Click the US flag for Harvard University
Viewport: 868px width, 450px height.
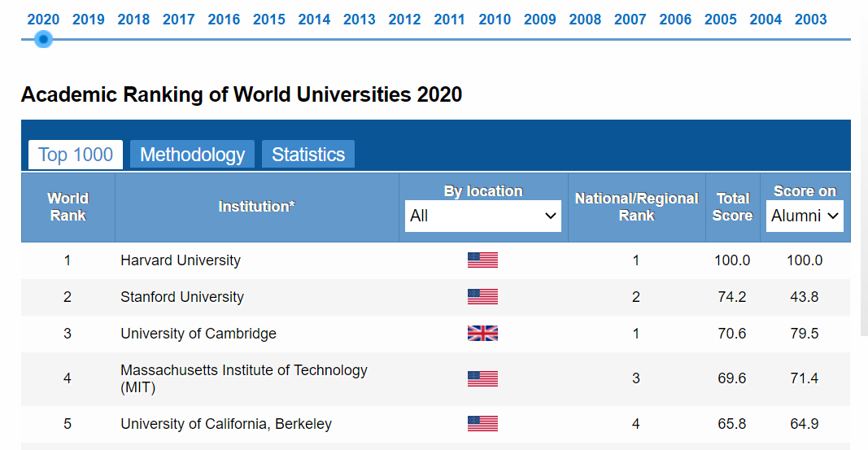pos(482,260)
